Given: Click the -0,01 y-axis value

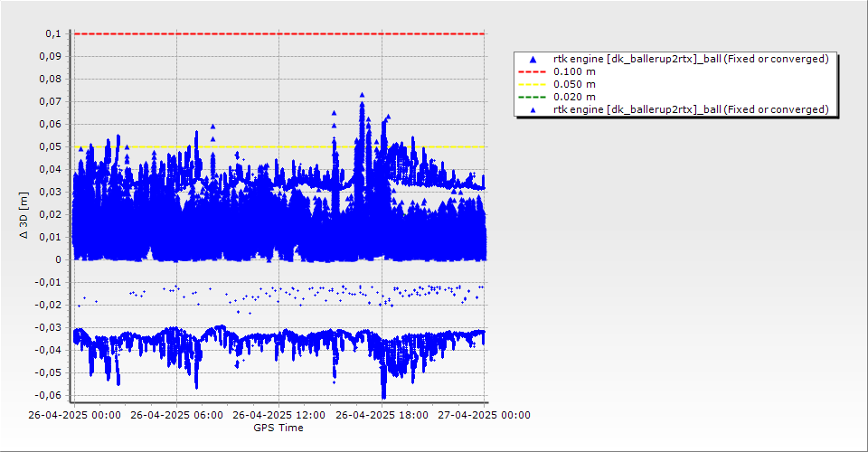Looking at the screenshot, I should pos(48,283).
